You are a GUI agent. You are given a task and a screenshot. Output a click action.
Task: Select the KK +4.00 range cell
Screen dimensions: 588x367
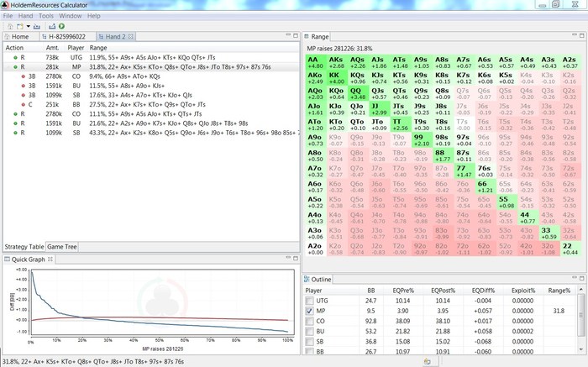coord(337,78)
